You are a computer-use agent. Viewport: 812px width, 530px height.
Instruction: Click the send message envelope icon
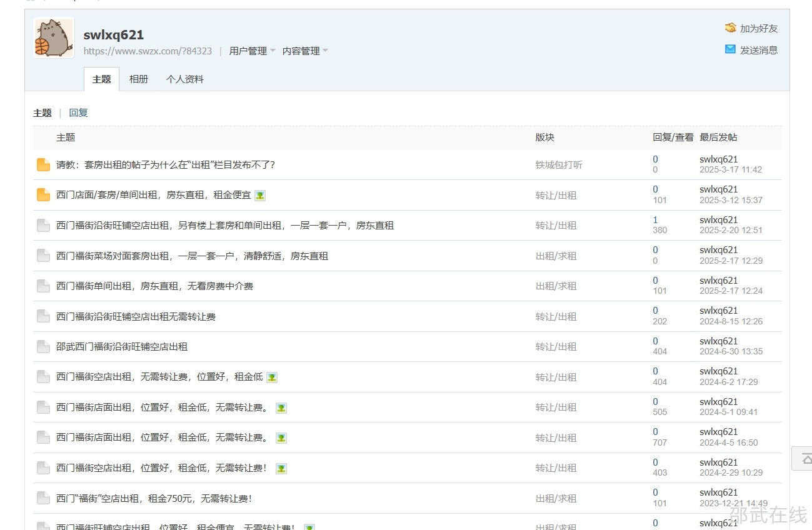[x=730, y=49]
